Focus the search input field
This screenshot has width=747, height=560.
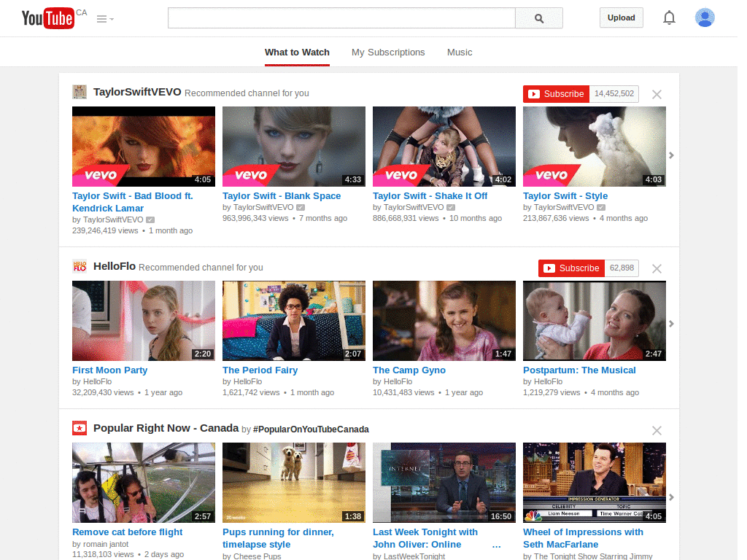(x=341, y=18)
